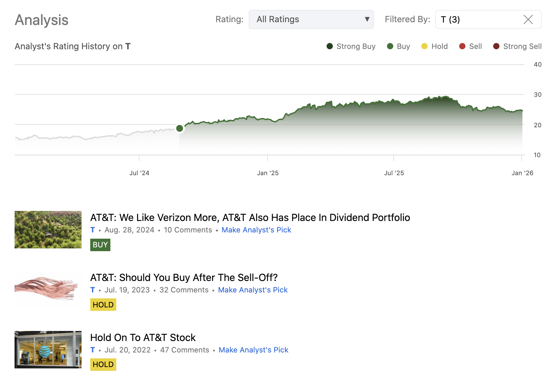Open the Verizon vs AT&T article thumbnail
The height and width of the screenshot is (392, 556).
(48, 230)
